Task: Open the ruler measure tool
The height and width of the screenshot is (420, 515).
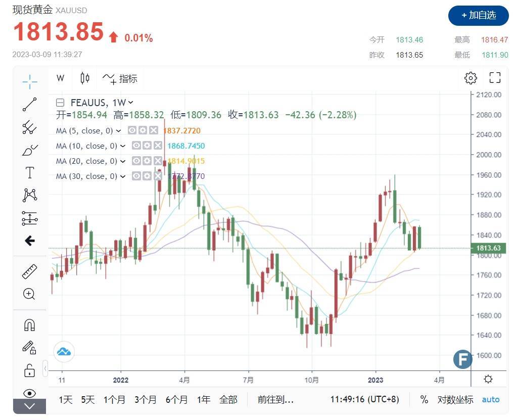Action: (30, 272)
